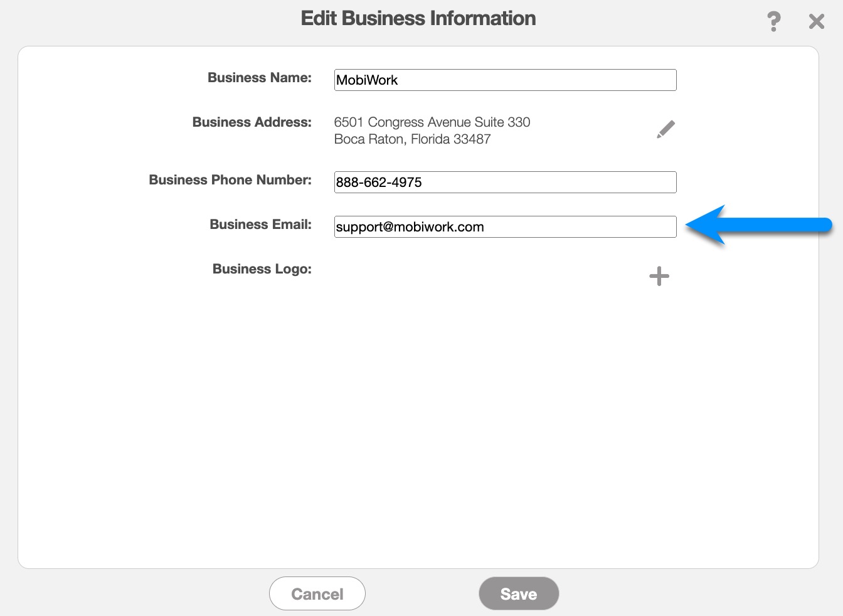Click the "Boca Raton, Florida 33487" line
843x616 pixels.
point(412,139)
